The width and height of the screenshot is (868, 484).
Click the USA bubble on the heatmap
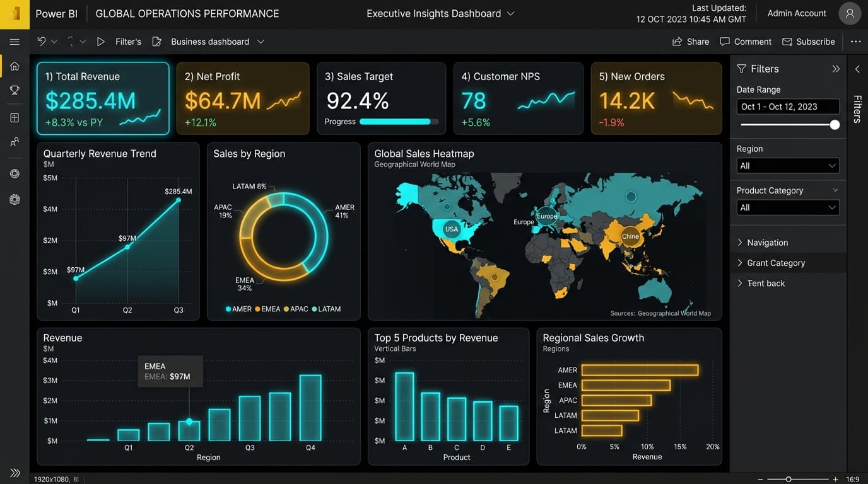[451, 229]
